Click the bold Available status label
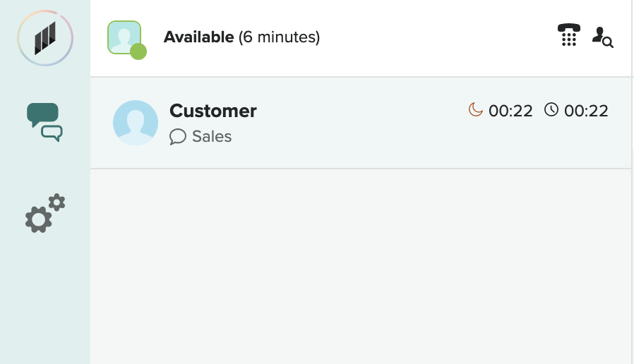Screen dimensions: 634x364 click(198, 37)
